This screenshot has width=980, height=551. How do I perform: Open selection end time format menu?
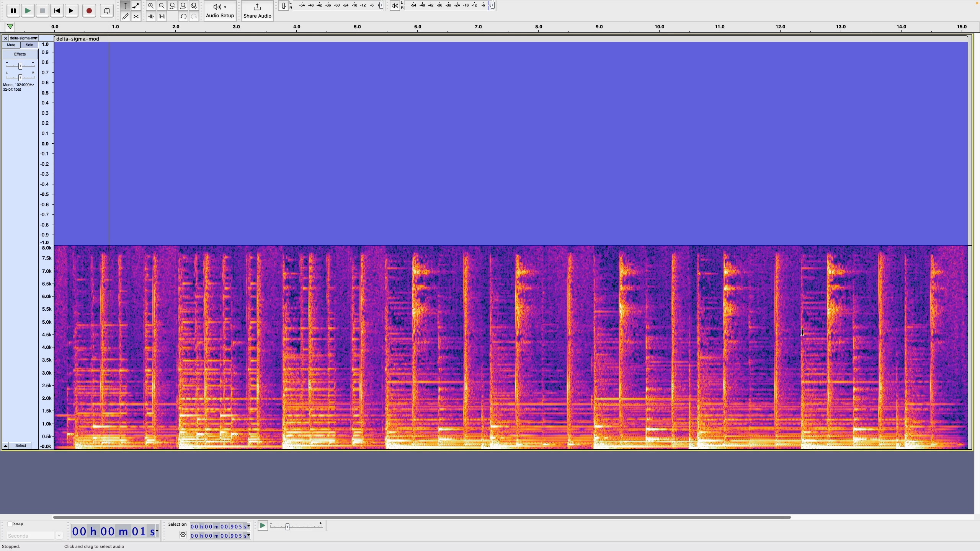[x=247, y=535]
